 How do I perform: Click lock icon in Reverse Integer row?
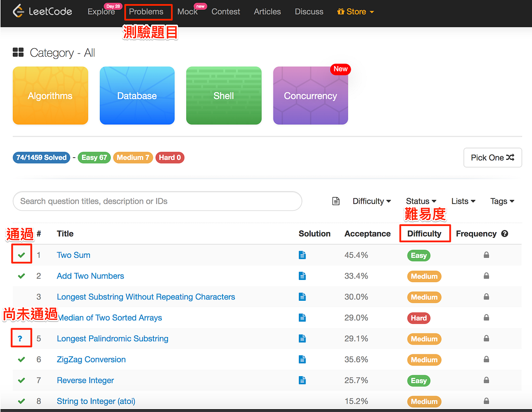pos(486,380)
